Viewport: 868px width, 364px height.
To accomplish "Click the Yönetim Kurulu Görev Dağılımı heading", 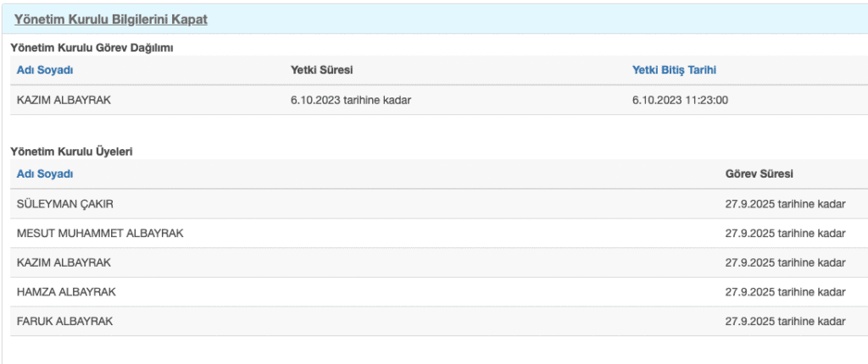I will coord(92,48).
